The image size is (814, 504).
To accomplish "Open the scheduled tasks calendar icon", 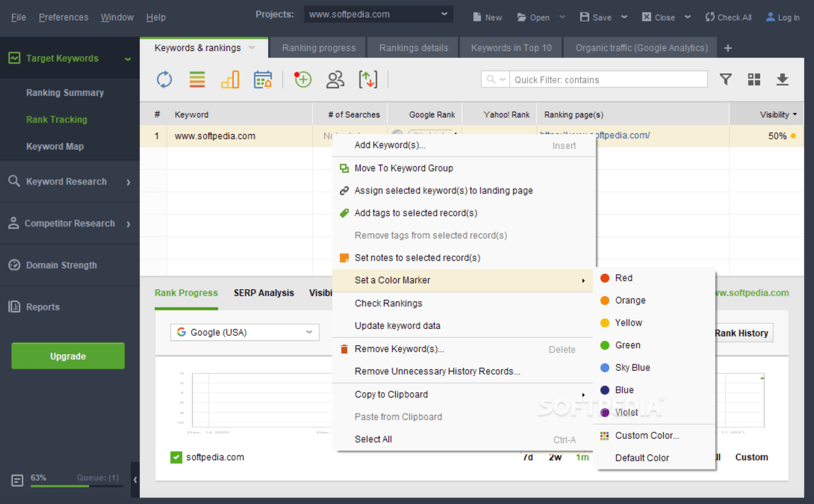I will coord(263,79).
